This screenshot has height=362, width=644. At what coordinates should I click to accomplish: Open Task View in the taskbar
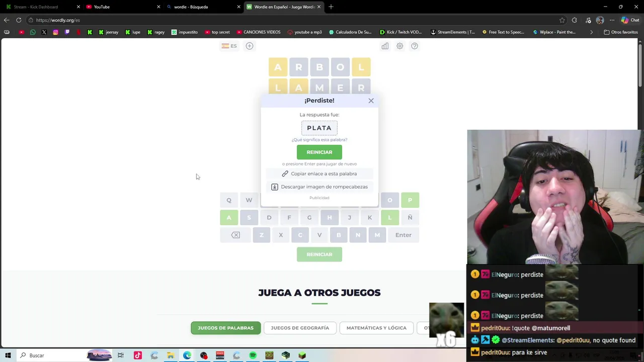tap(121, 355)
